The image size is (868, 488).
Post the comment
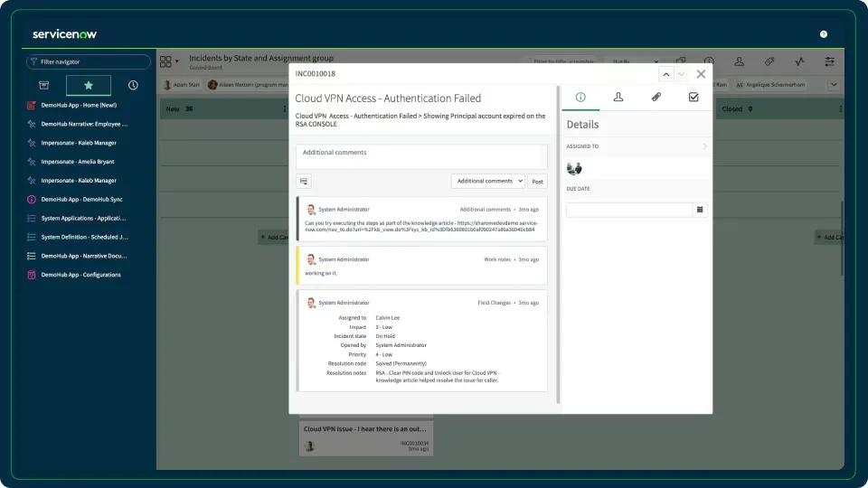(x=537, y=182)
